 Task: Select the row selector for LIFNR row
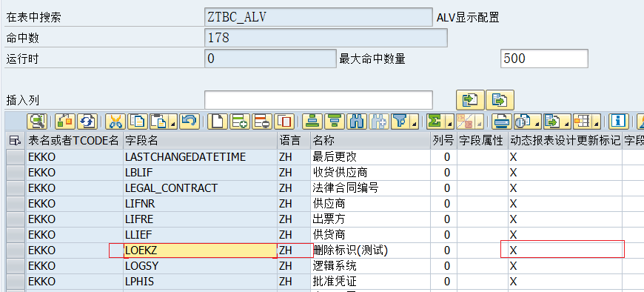(16, 204)
